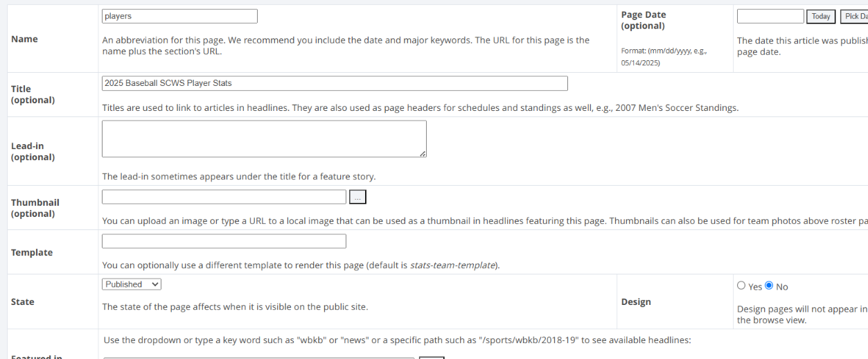Click inside the Lead-in text area

[x=264, y=139]
